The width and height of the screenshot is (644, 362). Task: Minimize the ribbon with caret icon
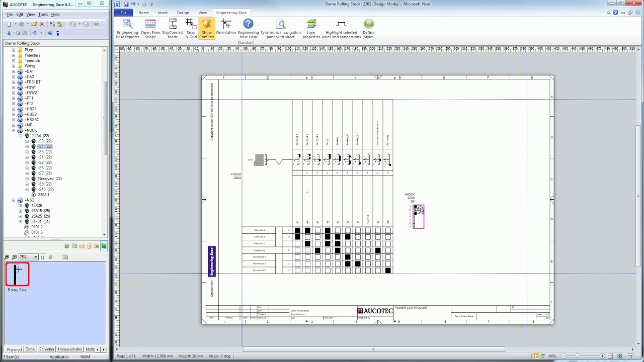coord(608,13)
